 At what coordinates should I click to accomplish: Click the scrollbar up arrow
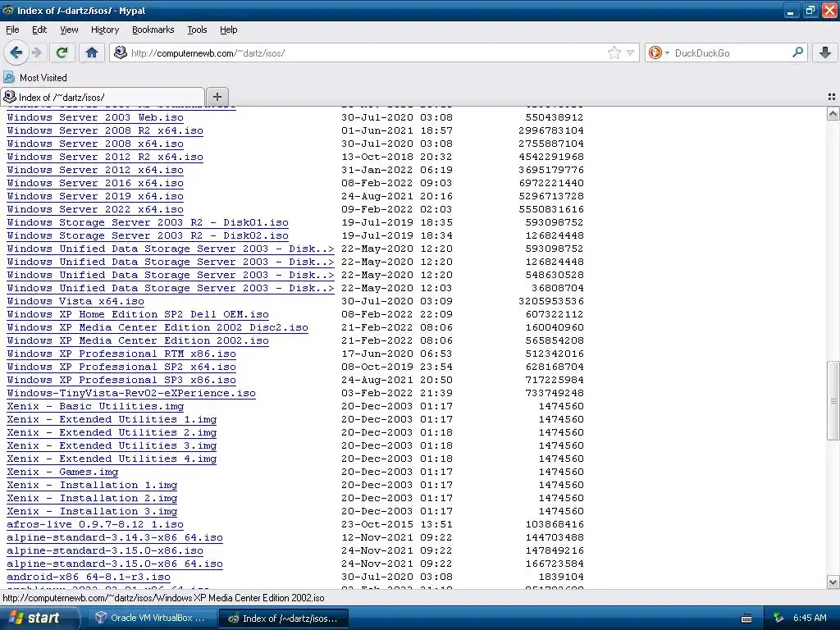click(833, 113)
